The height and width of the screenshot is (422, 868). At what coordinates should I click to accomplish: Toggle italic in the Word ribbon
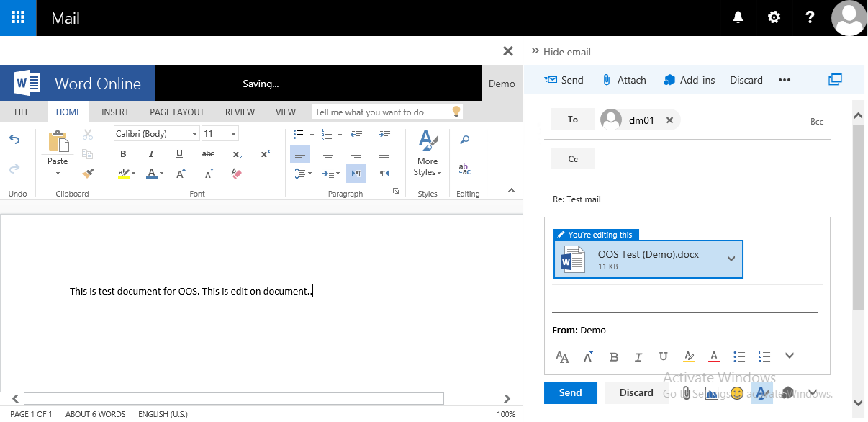click(151, 154)
